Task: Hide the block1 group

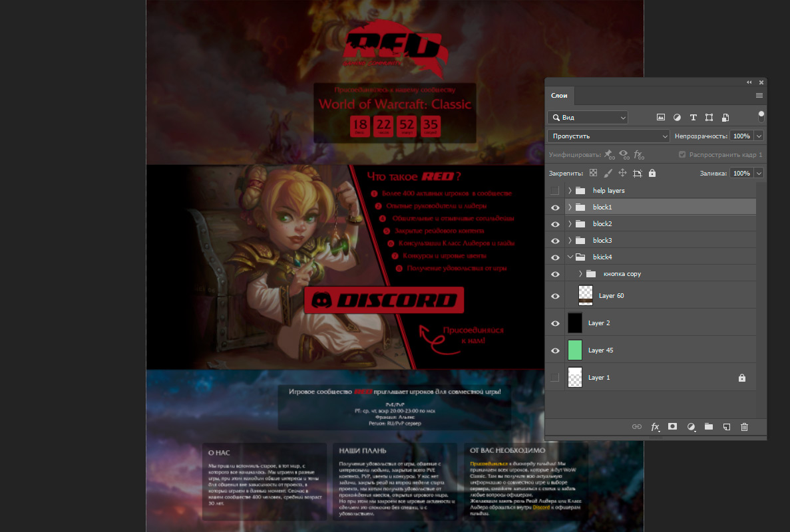Action: (555, 207)
